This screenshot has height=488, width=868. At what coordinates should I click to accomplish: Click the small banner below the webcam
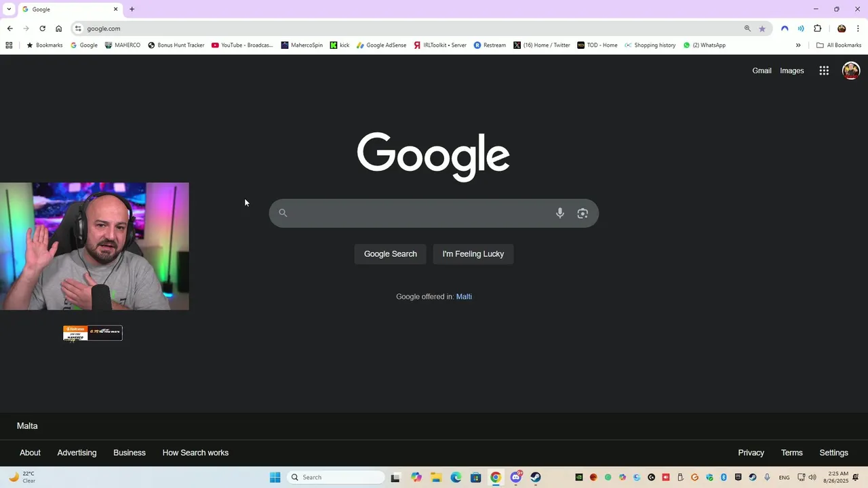click(93, 333)
